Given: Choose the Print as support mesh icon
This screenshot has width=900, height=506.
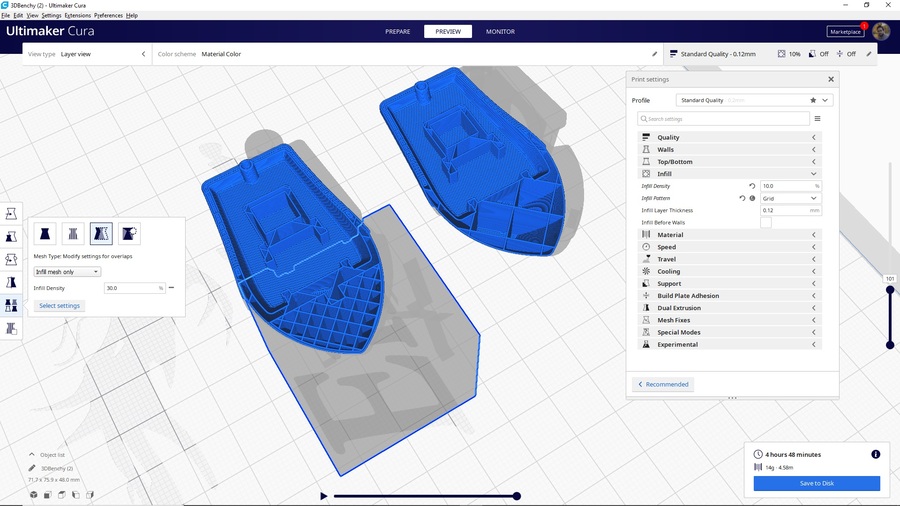Looking at the screenshot, I should pyautogui.click(x=73, y=234).
